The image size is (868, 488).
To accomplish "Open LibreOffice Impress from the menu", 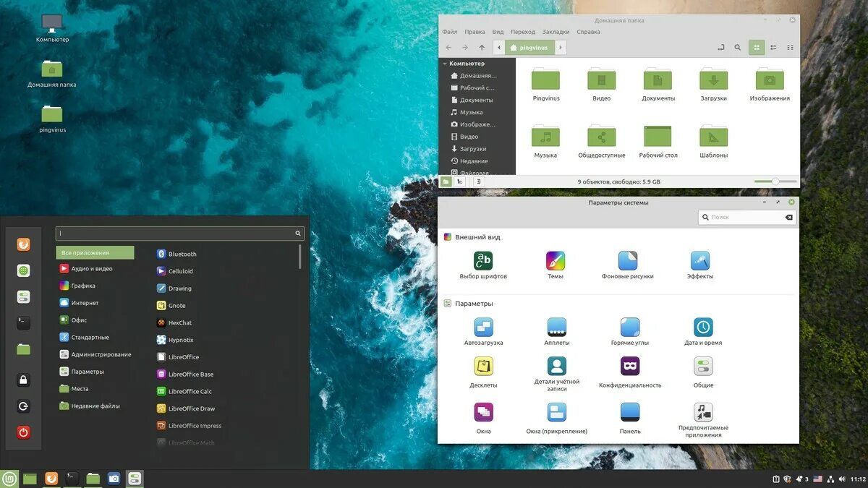I will point(189,426).
